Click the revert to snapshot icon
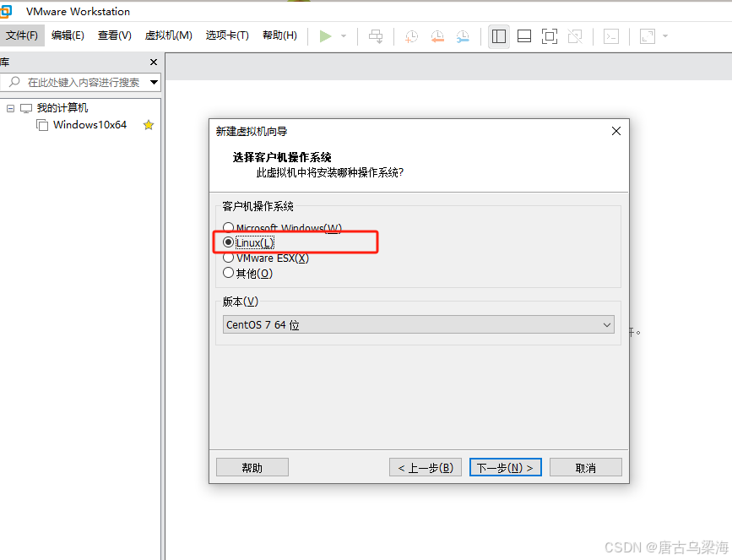The height and width of the screenshot is (560, 732). pos(437,36)
